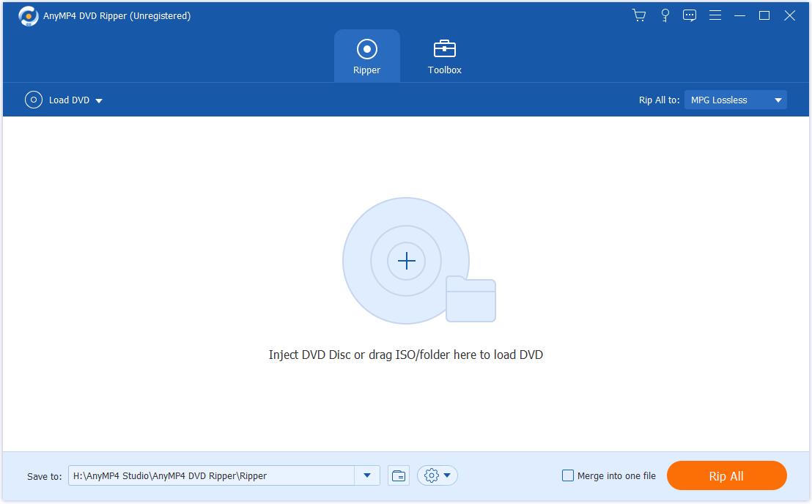Image resolution: width=812 pixels, height=504 pixels.
Task: Click the shopping cart purchase icon
Action: [x=639, y=15]
